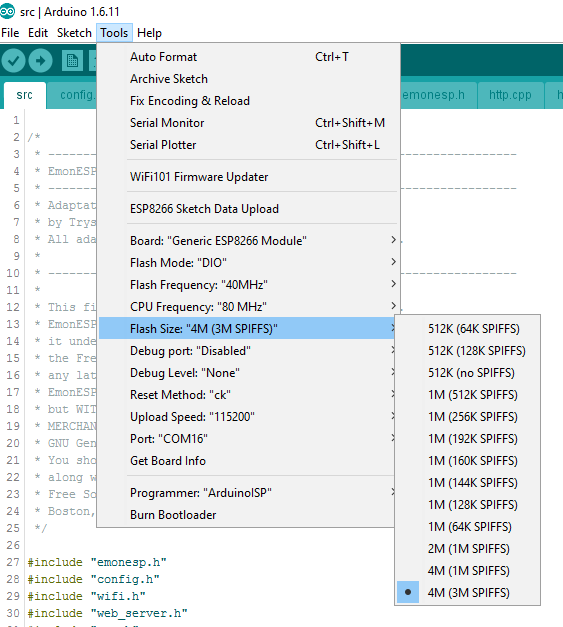Image resolution: width=563 pixels, height=627 pixels.
Task: Select 512K (128K SPIFFS) flash size
Action: [468, 351]
